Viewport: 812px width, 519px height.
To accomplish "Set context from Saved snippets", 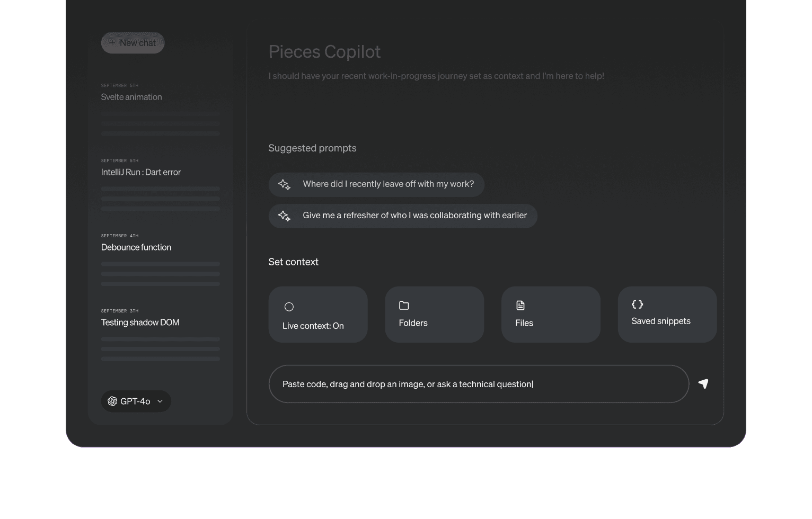I will pyautogui.click(x=667, y=315).
